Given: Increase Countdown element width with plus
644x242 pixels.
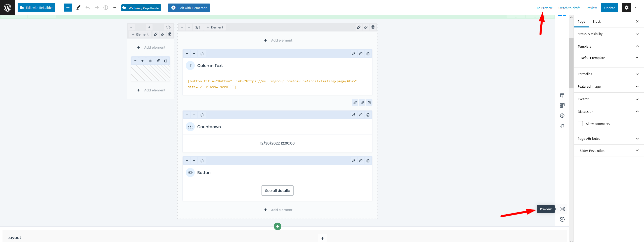Looking at the screenshot, I should pyautogui.click(x=194, y=115).
